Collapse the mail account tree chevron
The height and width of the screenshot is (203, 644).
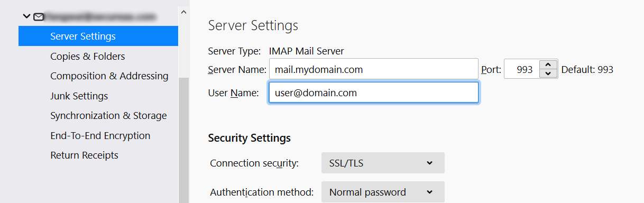coord(27,17)
